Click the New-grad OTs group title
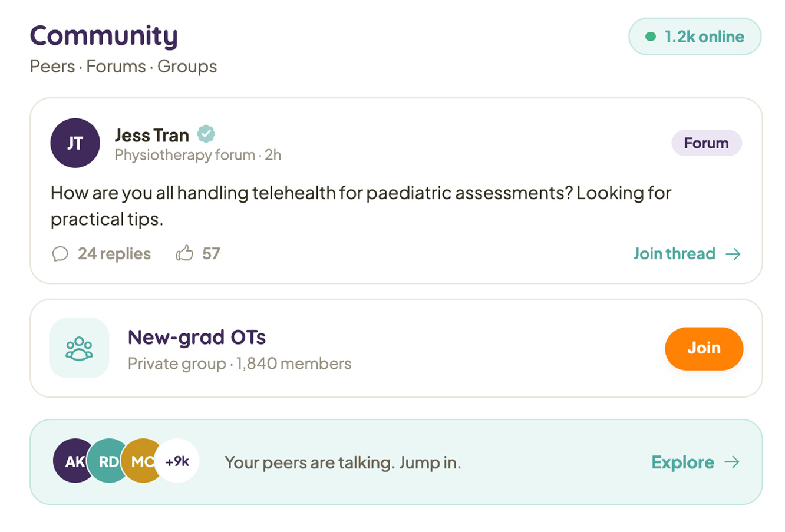The height and width of the screenshot is (532, 785). pos(197,338)
